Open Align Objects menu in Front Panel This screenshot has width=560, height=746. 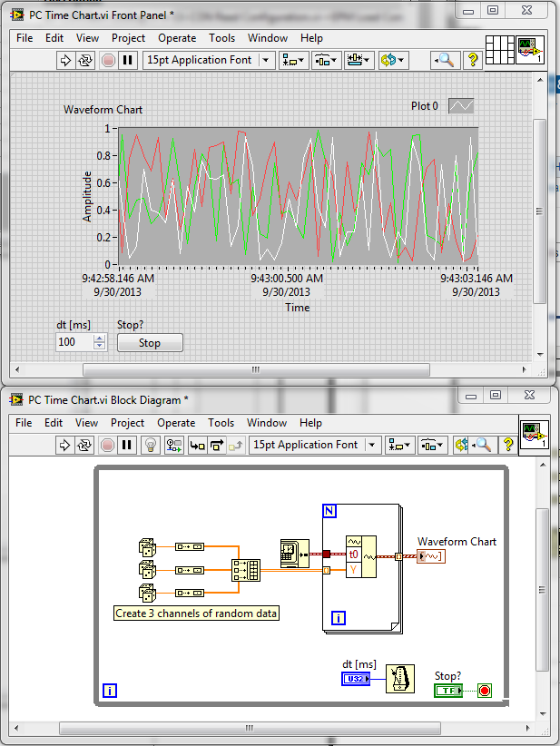[x=293, y=61]
